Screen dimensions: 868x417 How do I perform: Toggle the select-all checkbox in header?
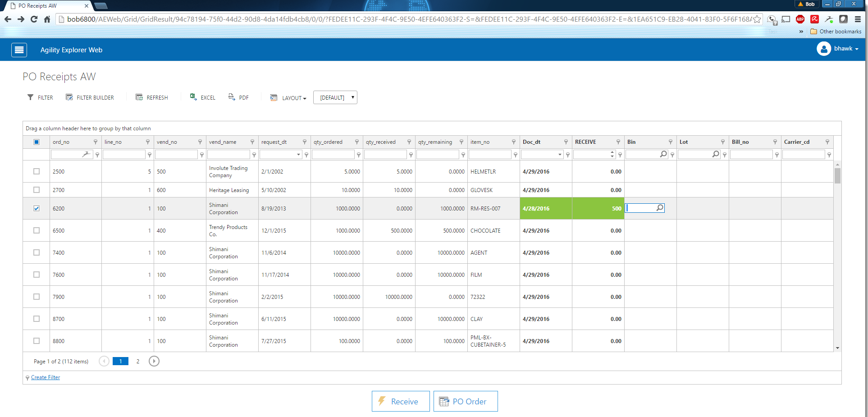tap(37, 142)
